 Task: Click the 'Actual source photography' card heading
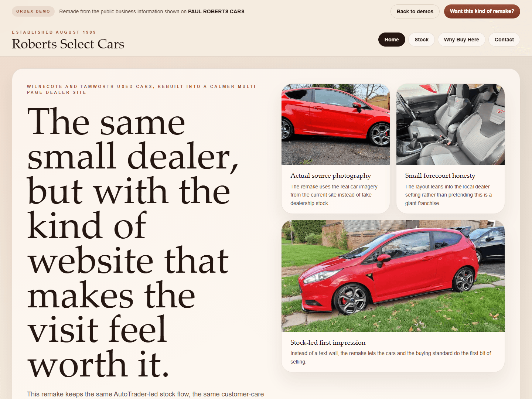(331, 175)
